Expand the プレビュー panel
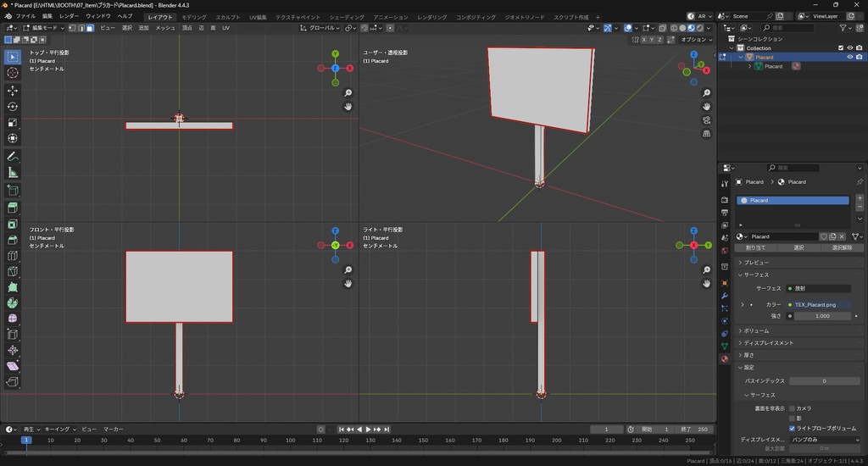868x466 pixels. point(756,263)
